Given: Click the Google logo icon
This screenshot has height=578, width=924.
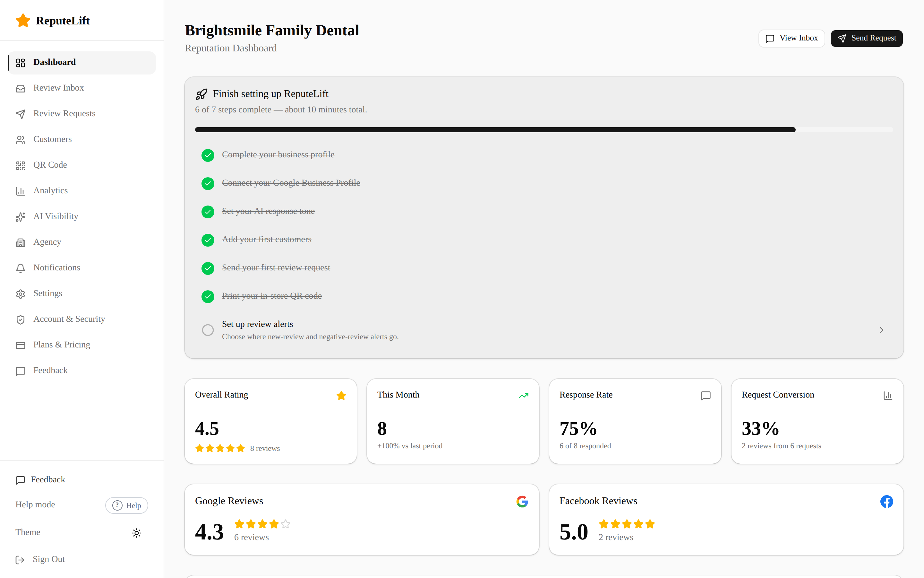Looking at the screenshot, I should click(x=522, y=502).
